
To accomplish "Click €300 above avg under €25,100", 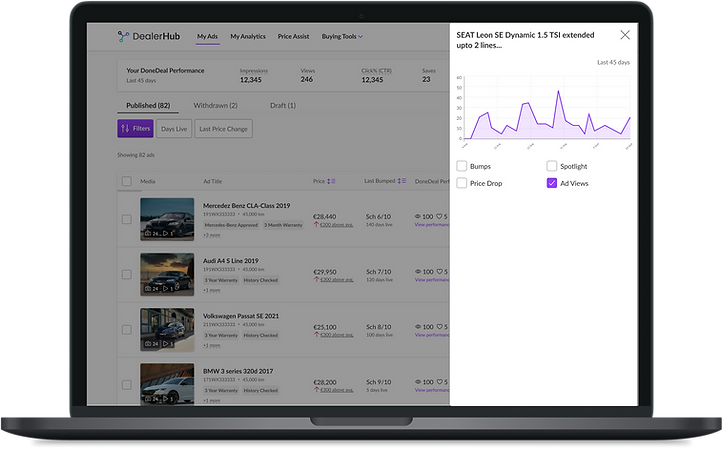I will (x=337, y=335).
